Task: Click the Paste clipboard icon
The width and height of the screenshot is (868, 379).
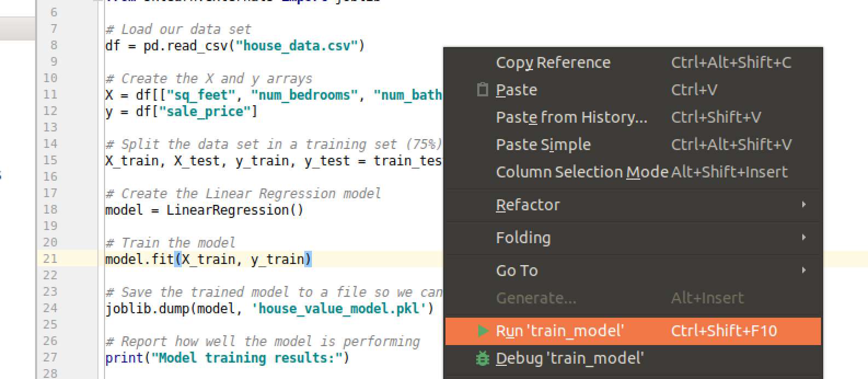Action: click(482, 90)
